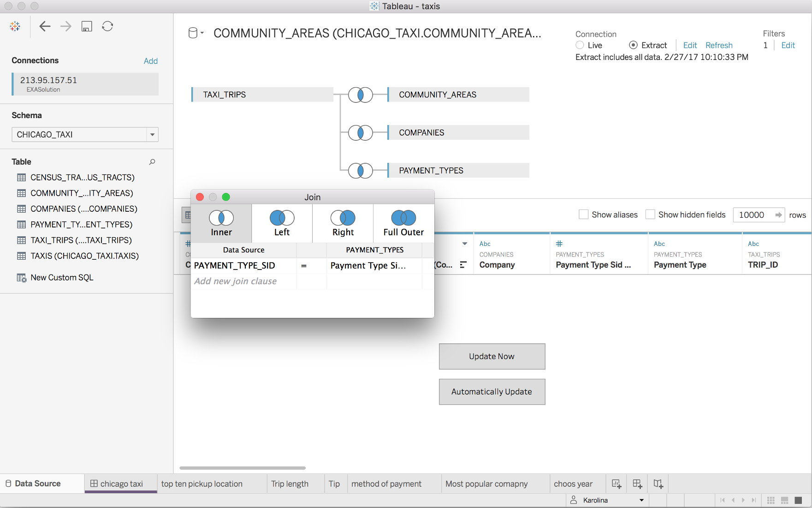Enable the Show aliases checkbox
The image size is (812, 508).
584,215
